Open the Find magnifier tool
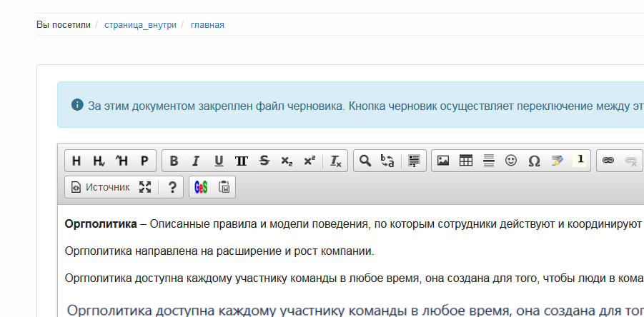 (365, 161)
